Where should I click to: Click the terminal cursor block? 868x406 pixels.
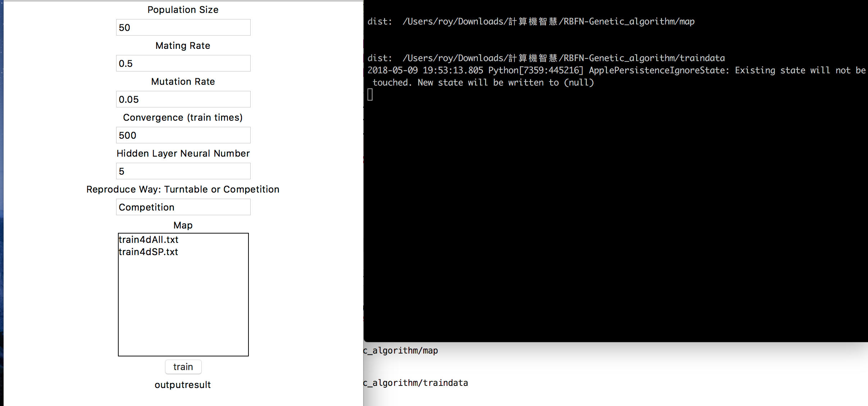click(x=370, y=95)
